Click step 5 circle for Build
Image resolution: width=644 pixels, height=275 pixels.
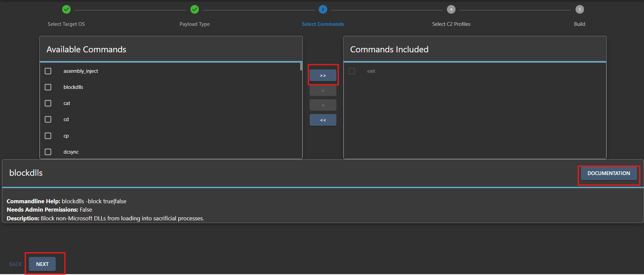pos(580,9)
